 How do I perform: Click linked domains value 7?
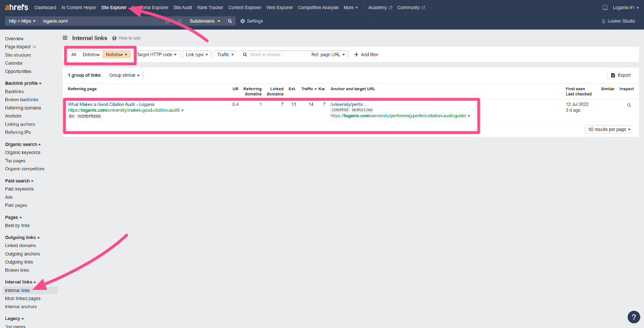tap(282, 104)
